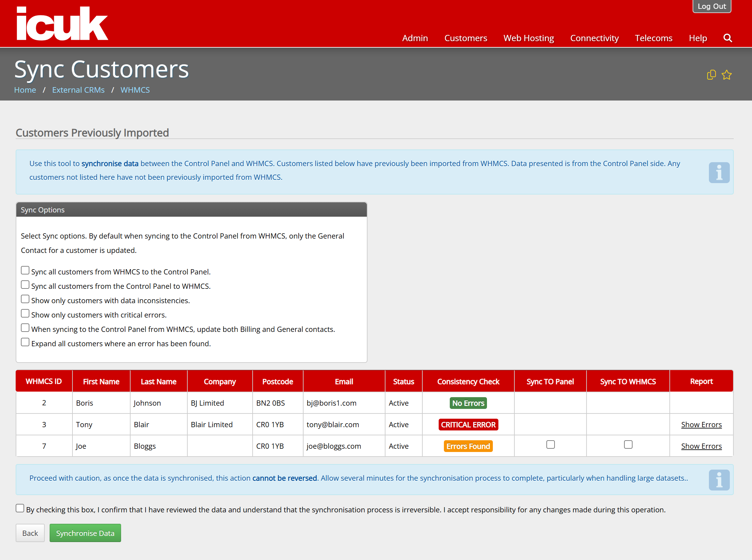Click the Report column header
The height and width of the screenshot is (560, 752).
click(701, 381)
